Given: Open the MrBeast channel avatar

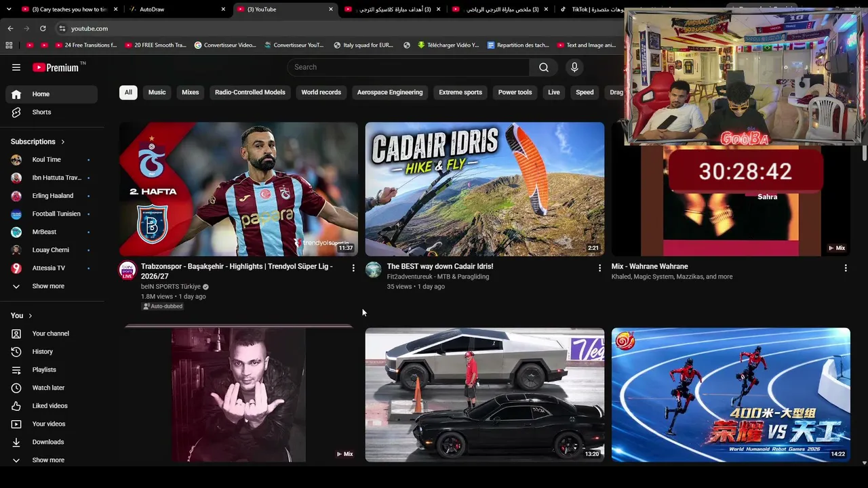Looking at the screenshot, I should [x=16, y=232].
